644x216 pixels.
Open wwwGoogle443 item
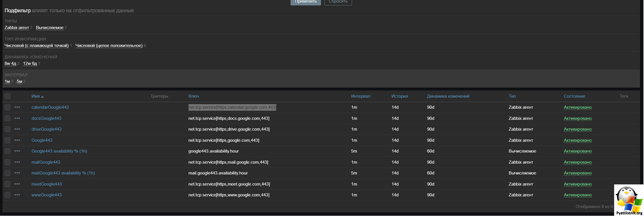point(47,195)
